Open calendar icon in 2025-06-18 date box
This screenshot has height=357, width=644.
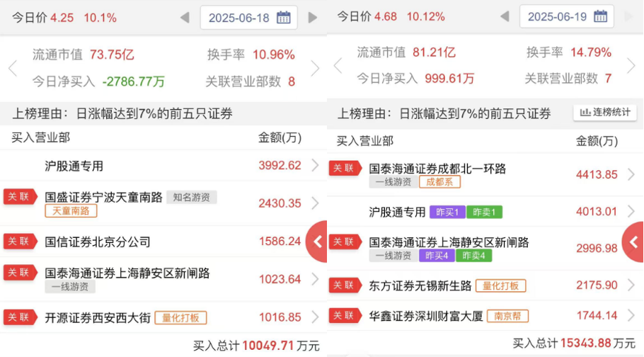tap(284, 18)
